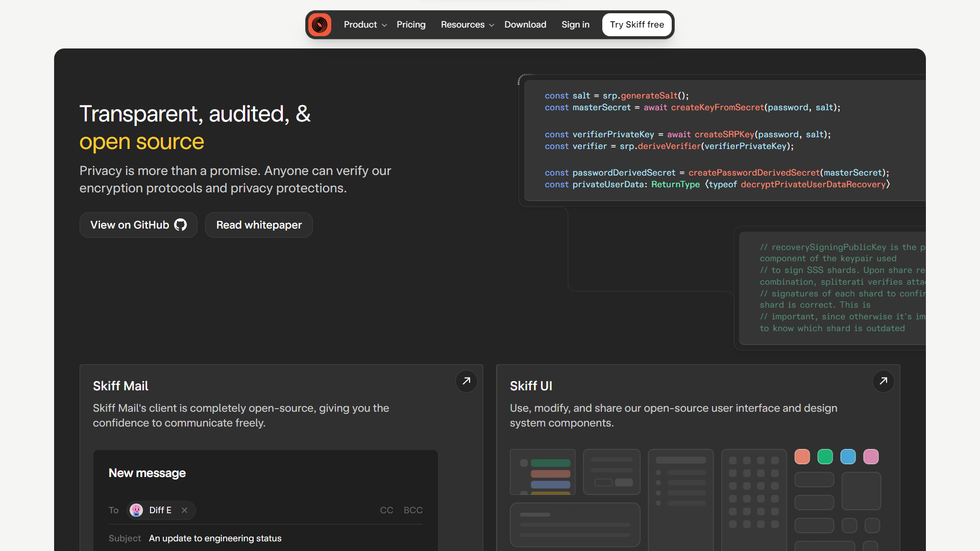Open the Skiff UI card arrow link

(x=884, y=381)
